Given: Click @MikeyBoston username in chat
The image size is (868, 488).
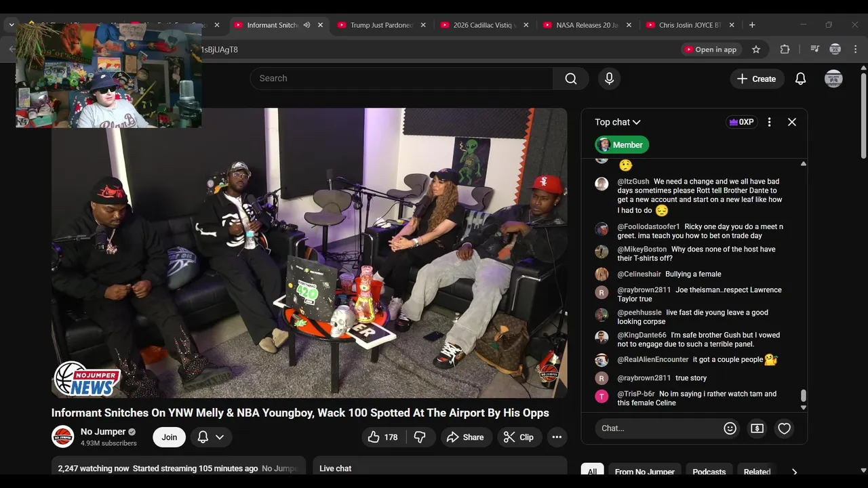Looking at the screenshot, I should [642, 249].
